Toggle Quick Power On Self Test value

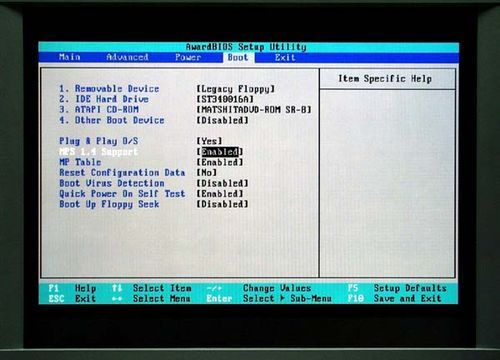point(220,194)
